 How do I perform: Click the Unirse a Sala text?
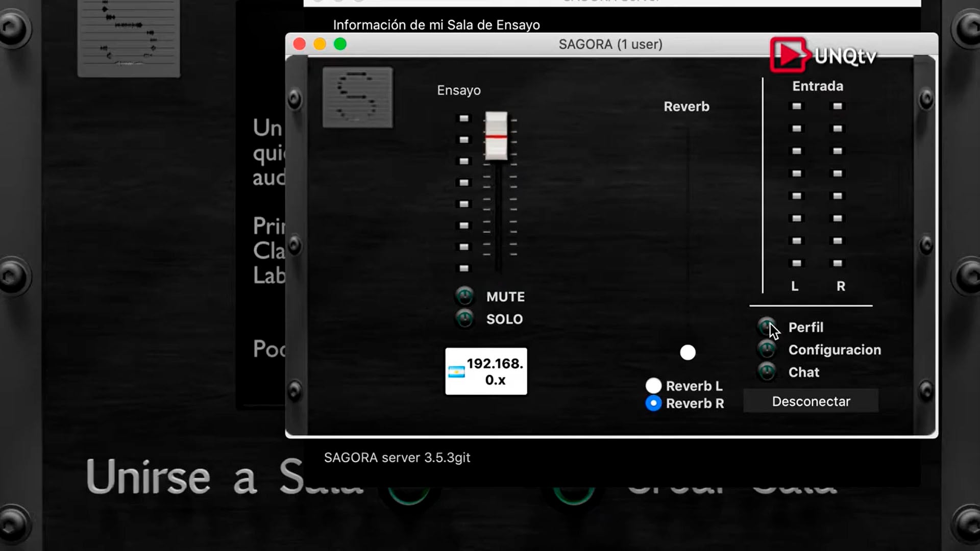[204, 477]
